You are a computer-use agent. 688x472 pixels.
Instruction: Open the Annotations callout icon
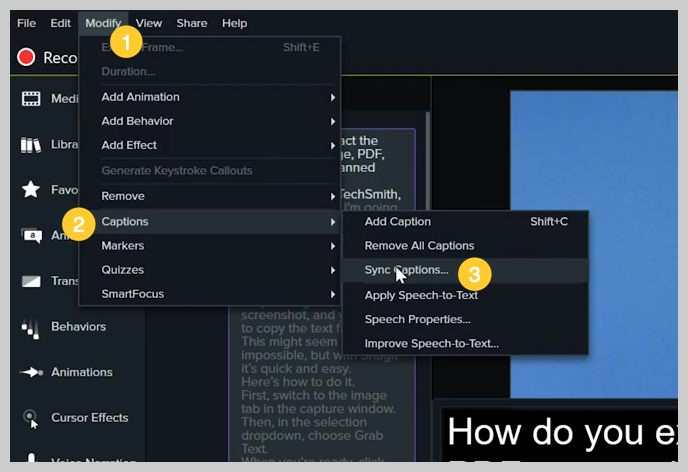click(x=32, y=236)
